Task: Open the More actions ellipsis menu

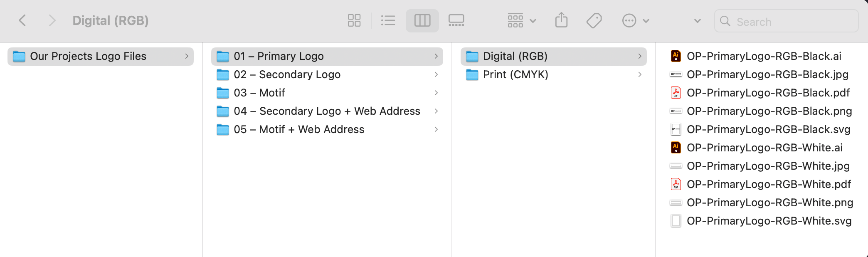Action: tap(636, 20)
